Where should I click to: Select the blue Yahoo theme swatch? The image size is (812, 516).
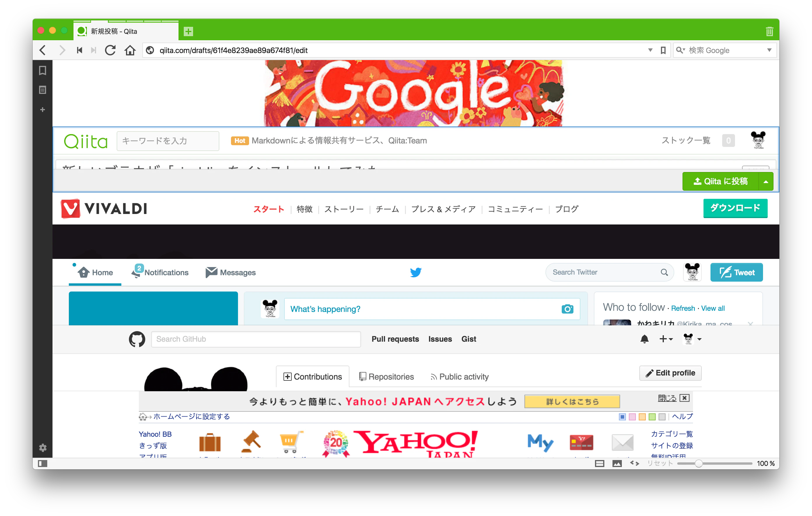coord(622,417)
